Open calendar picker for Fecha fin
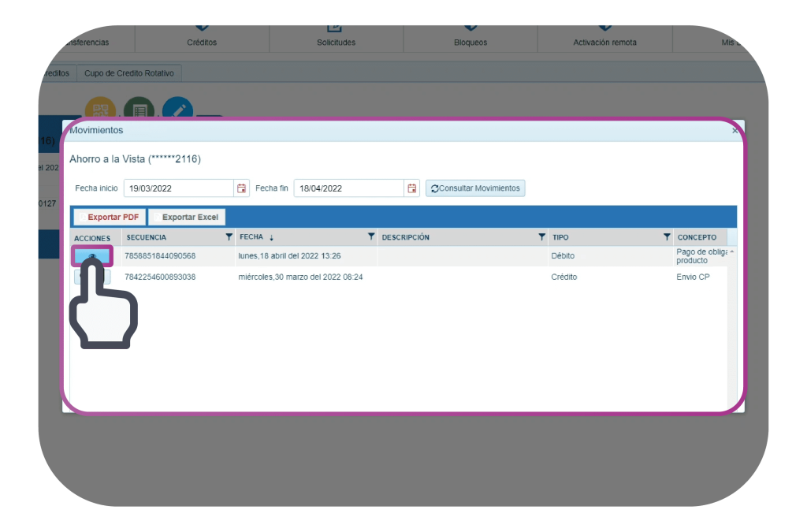The height and width of the screenshot is (532, 807). [411, 188]
